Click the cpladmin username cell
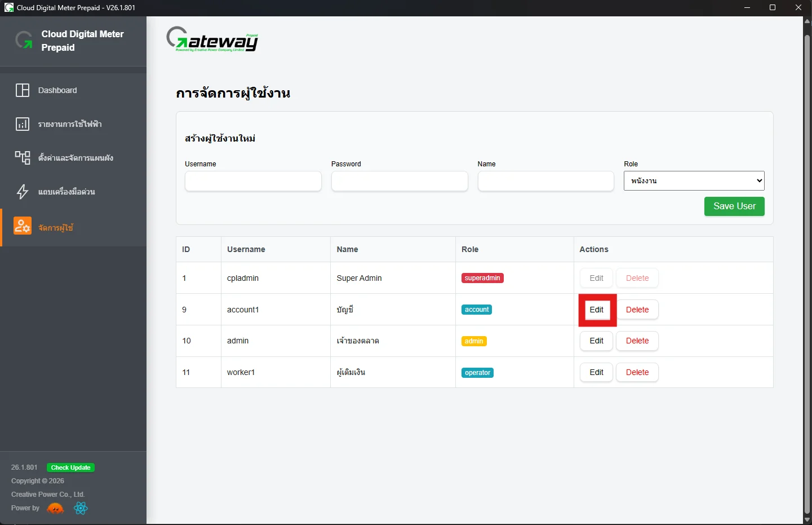Viewport: 812px width, 525px height. [x=276, y=278]
